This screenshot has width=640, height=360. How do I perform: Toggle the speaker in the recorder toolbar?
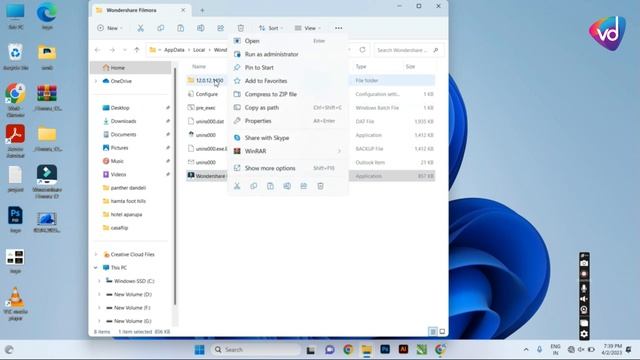pos(584,299)
